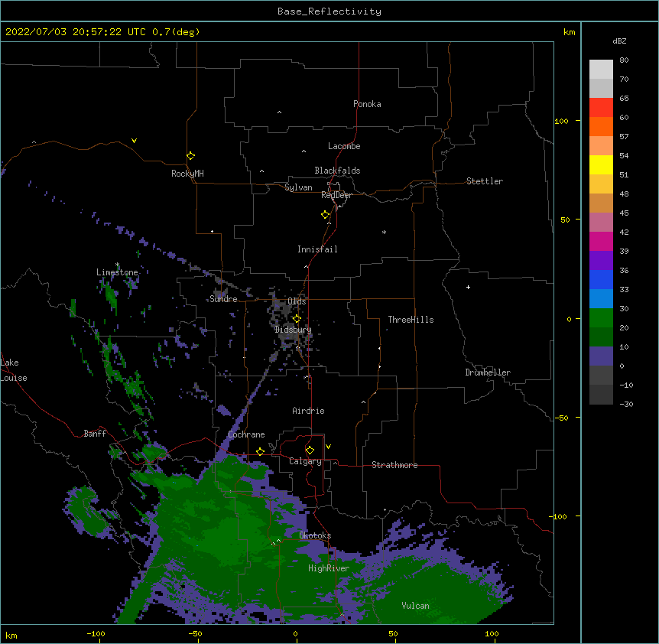
Task: Click the white plus marker west of Drumheller
Action: (468, 287)
